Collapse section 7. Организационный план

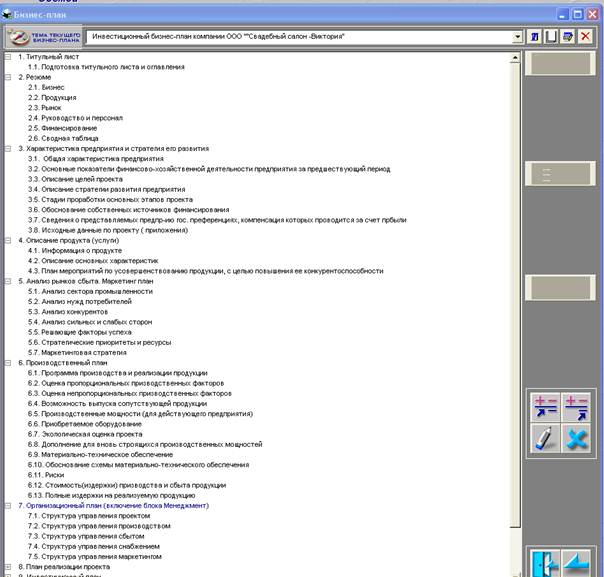[8, 506]
